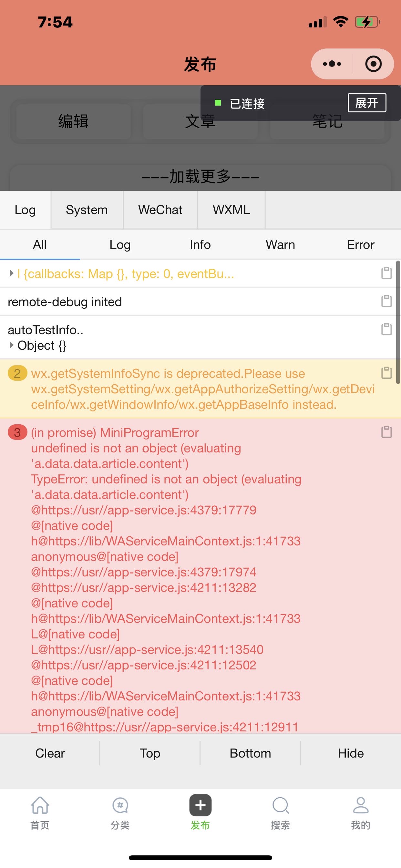Copy the 'remote-debug inited' log entry
The image size is (401, 868).
coord(386,301)
